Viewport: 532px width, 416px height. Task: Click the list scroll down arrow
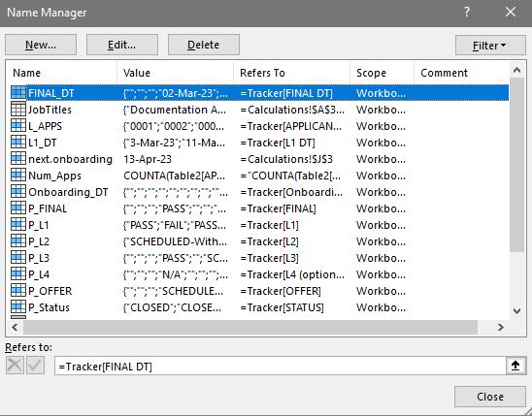[x=516, y=311]
